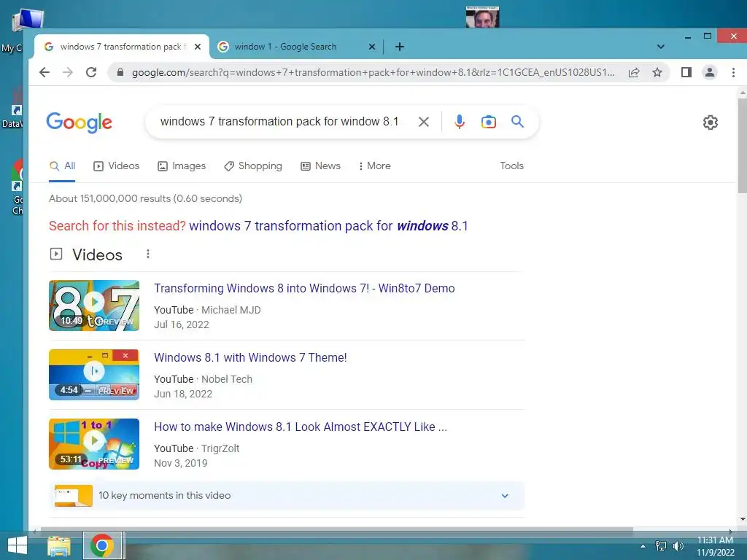Open the taskbar clock 11:31 AM
The image size is (747, 560).
[715, 545]
